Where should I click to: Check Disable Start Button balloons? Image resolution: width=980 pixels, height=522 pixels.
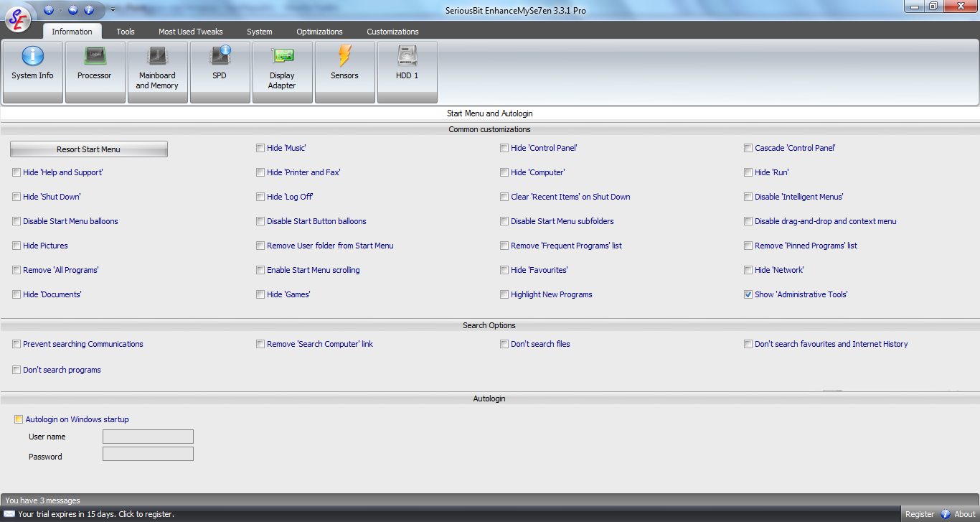(260, 221)
